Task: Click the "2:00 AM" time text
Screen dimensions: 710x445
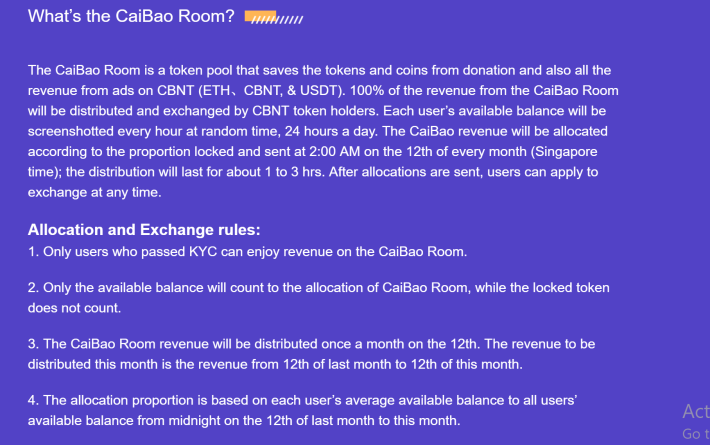Action: click(335, 151)
